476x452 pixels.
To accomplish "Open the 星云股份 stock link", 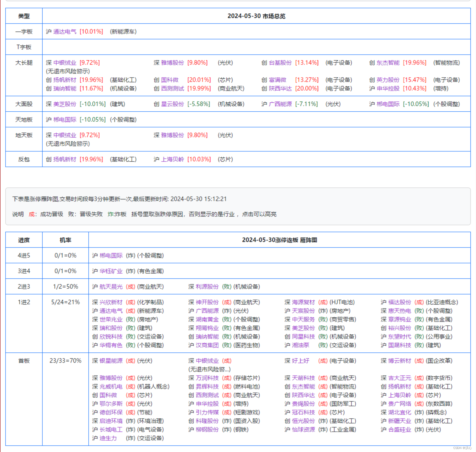I will (x=172, y=104).
